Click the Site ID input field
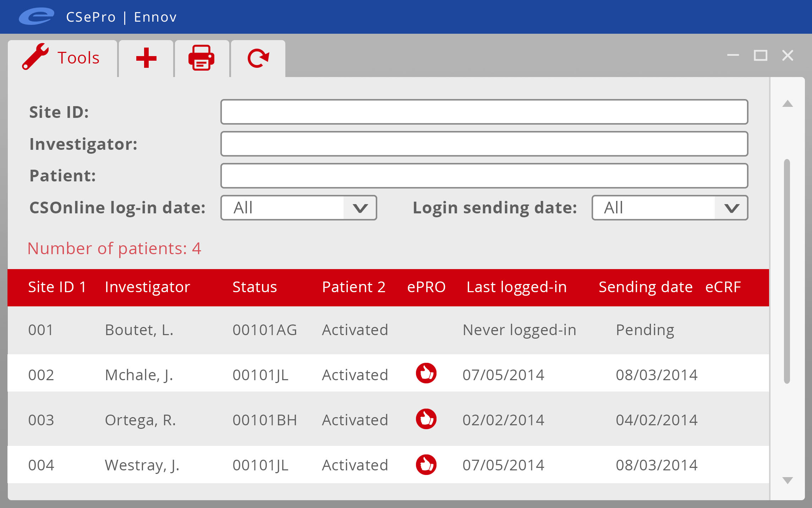The height and width of the screenshot is (508, 812). (x=484, y=112)
